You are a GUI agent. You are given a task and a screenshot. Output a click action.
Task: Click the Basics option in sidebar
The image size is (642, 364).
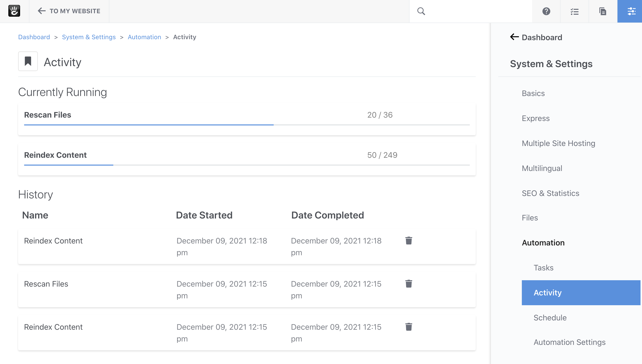click(x=534, y=93)
